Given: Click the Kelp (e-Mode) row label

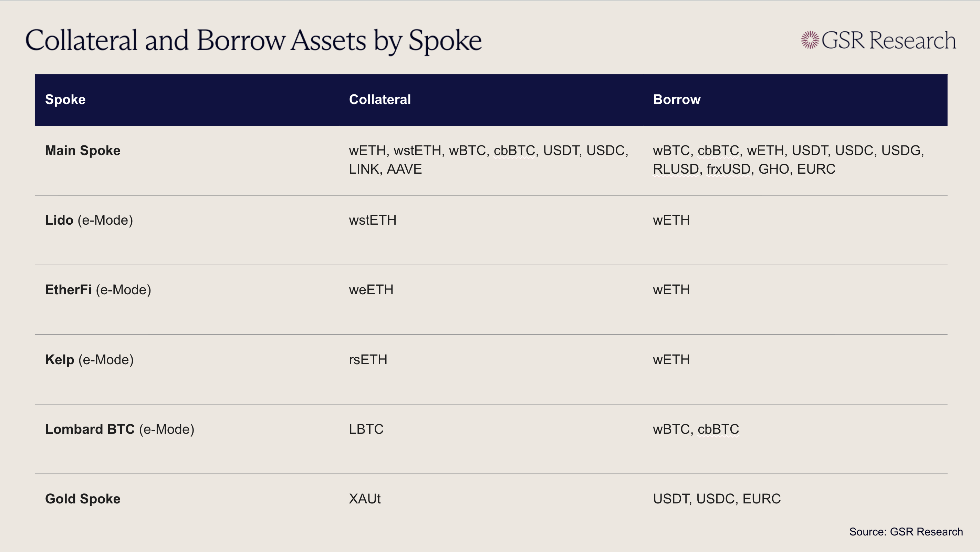Looking at the screenshot, I should pyautogui.click(x=90, y=359).
